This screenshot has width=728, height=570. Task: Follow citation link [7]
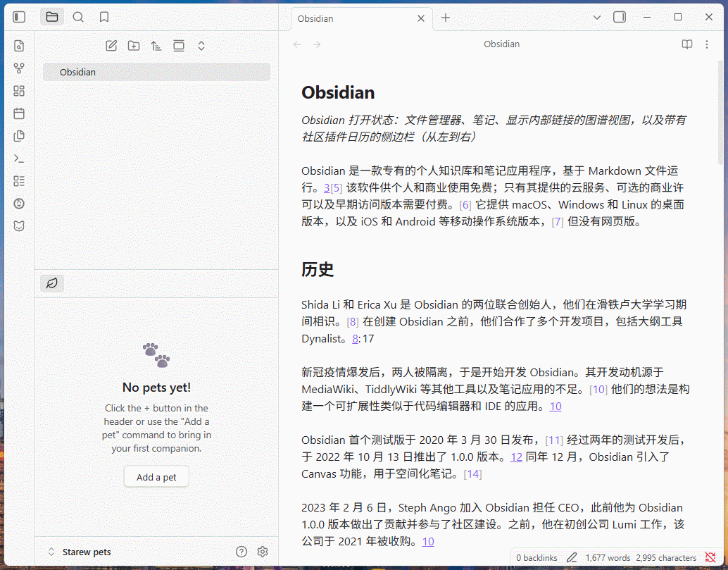click(x=558, y=222)
